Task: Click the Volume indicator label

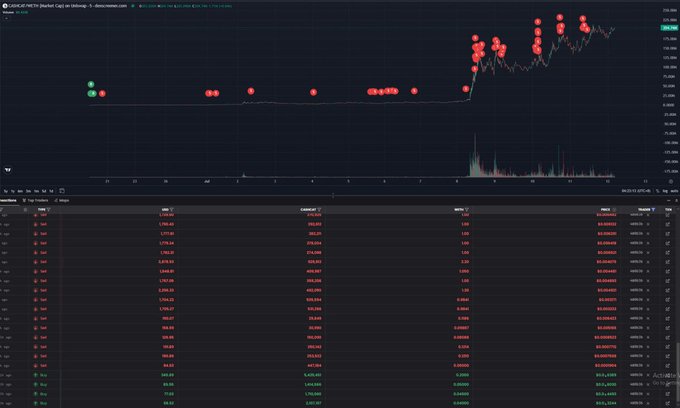Action: (8, 12)
